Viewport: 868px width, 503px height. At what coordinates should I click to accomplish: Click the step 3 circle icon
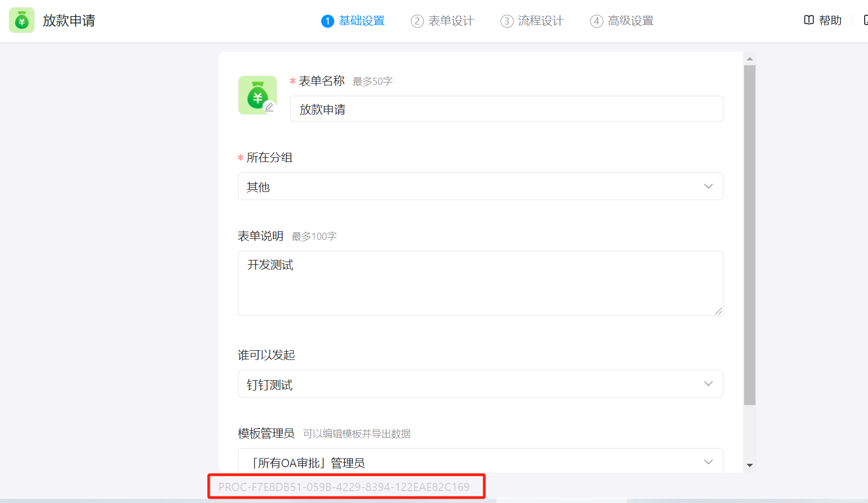click(x=507, y=21)
